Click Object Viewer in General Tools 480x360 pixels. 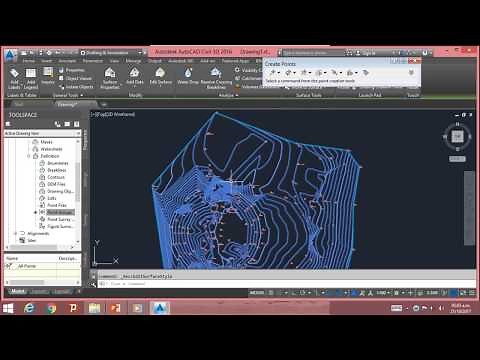point(75,78)
